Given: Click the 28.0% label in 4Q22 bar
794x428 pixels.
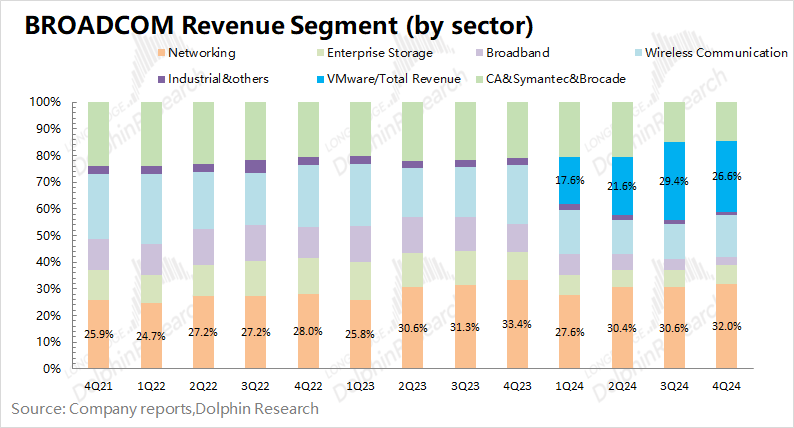Looking at the screenshot, I should 308,331.
